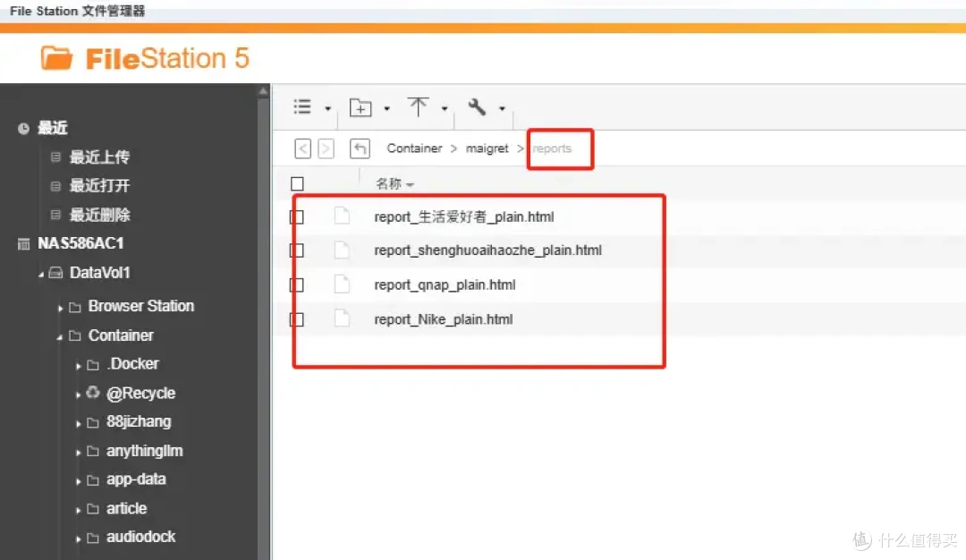Expand the Browser Station folder node
The height and width of the screenshot is (560, 966).
click(60, 308)
